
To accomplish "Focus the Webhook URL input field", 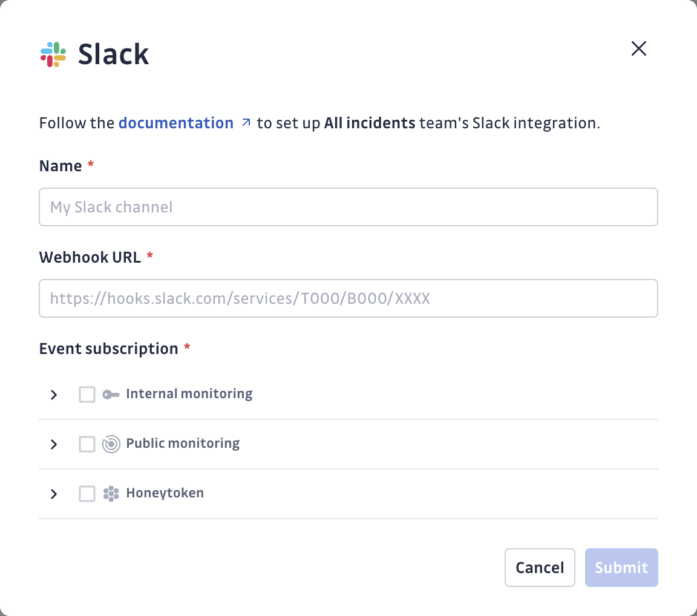I will pos(348,298).
